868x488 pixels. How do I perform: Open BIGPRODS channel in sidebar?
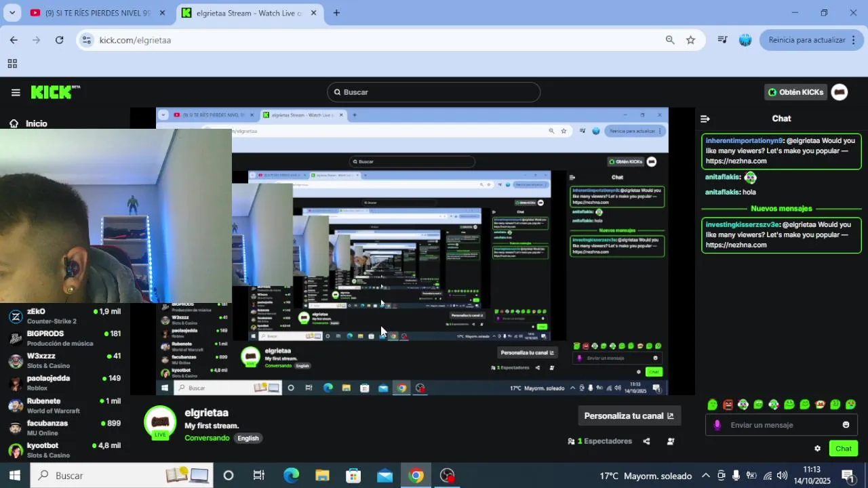click(64, 338)
